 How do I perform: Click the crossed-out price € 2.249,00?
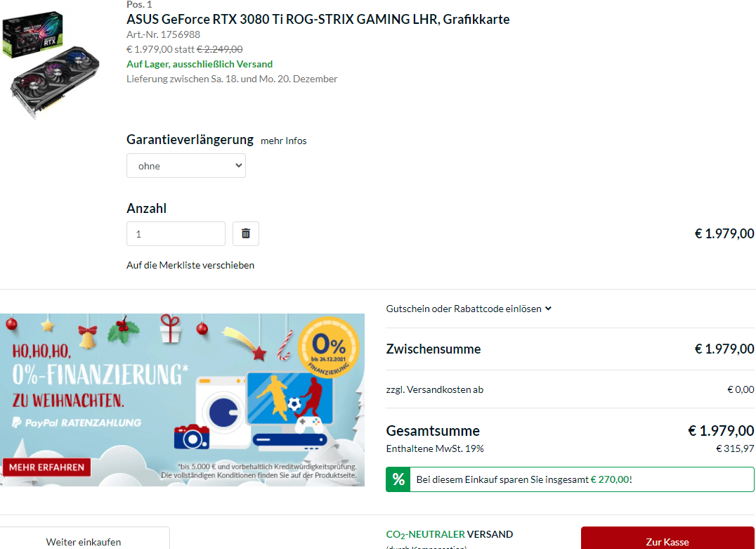tap(220, 49)
